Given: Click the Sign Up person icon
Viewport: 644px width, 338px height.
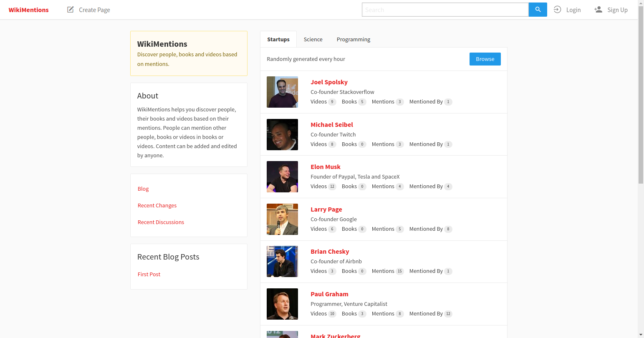Looking at the screenshot, I should point(599,9).
